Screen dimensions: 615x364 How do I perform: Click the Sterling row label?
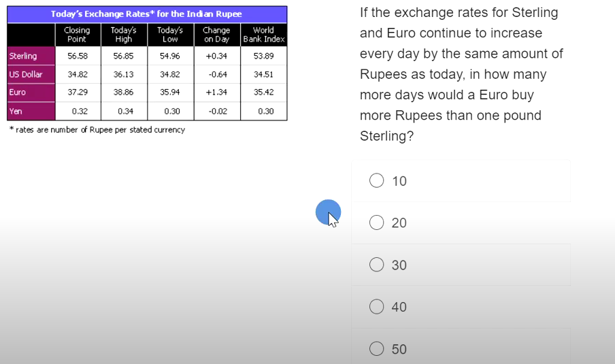click(x=31, y=56)
